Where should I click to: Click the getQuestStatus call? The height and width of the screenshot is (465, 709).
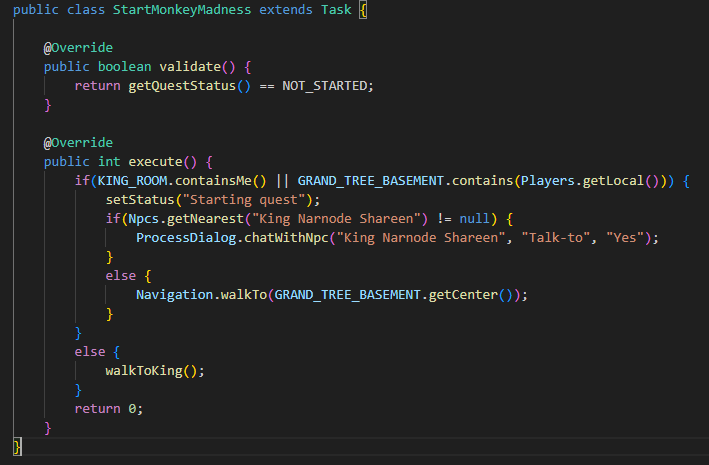[x=182, y=86]
